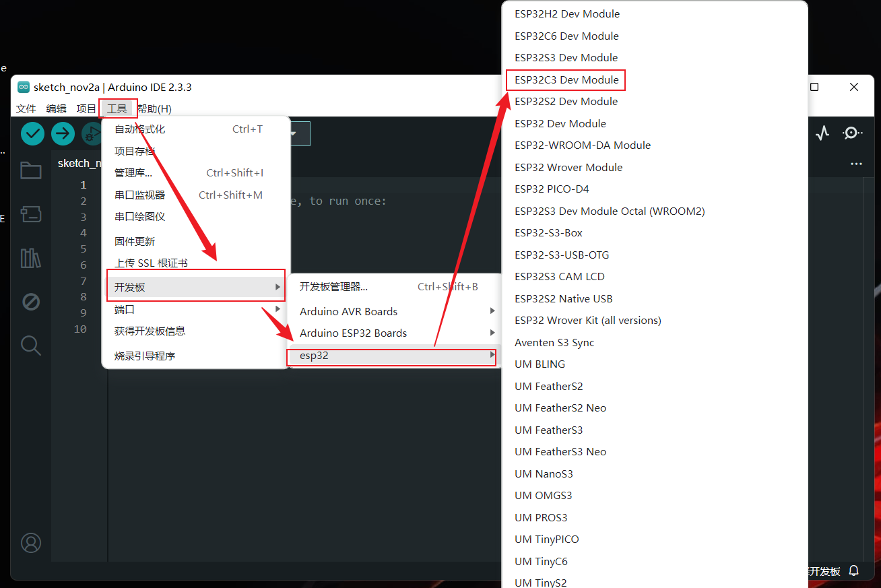Open the Boards Manager sidebar icon
The image size is (881, 588).
30,214
